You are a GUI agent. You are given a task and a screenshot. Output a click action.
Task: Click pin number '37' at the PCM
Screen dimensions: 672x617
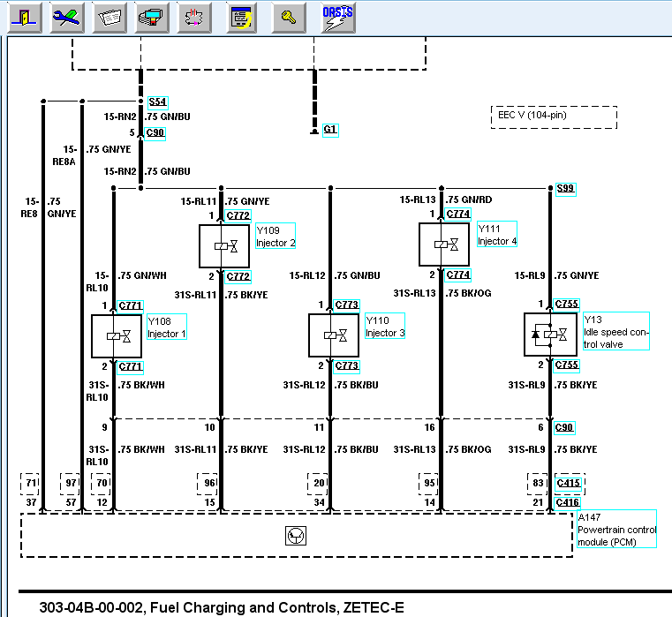pyautogui.click(x=31, y=502)
